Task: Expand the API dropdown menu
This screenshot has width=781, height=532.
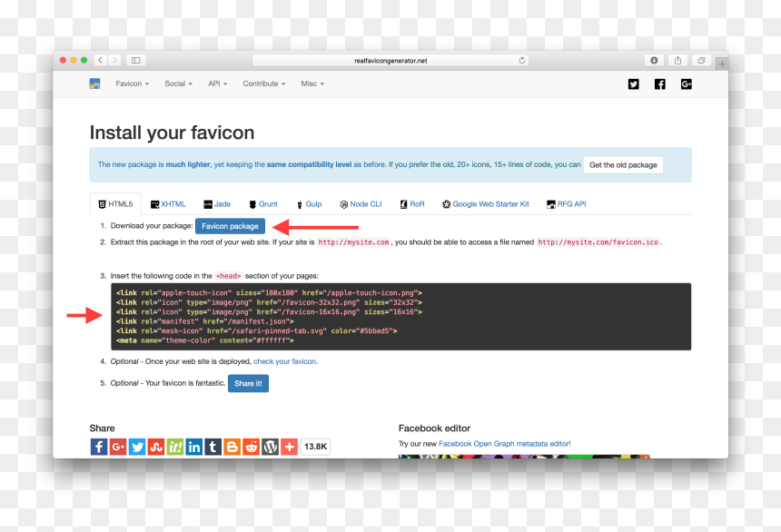Action: tap(217, 84)
